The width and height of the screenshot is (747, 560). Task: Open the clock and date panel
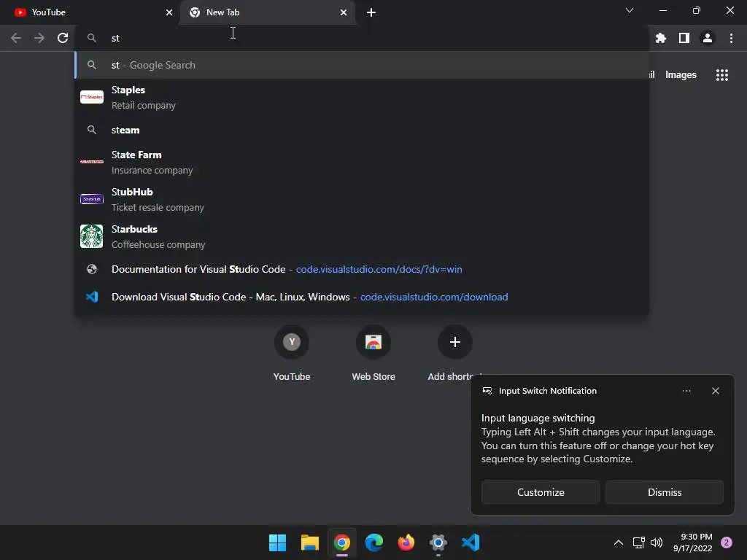click(693, 542)
